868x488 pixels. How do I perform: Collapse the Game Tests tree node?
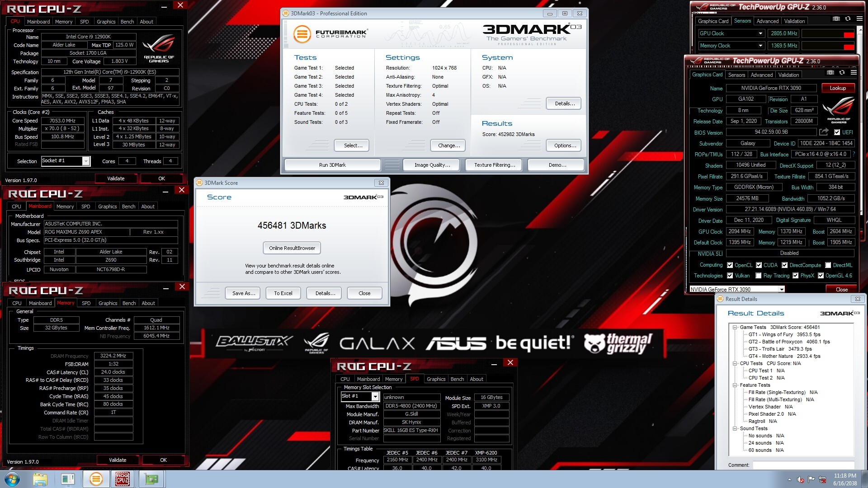[x=735, y=327]
